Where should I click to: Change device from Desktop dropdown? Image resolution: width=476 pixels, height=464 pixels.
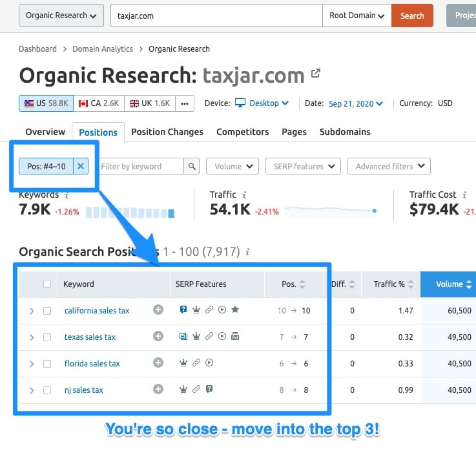pyautogui.click(x=262, y=103)
